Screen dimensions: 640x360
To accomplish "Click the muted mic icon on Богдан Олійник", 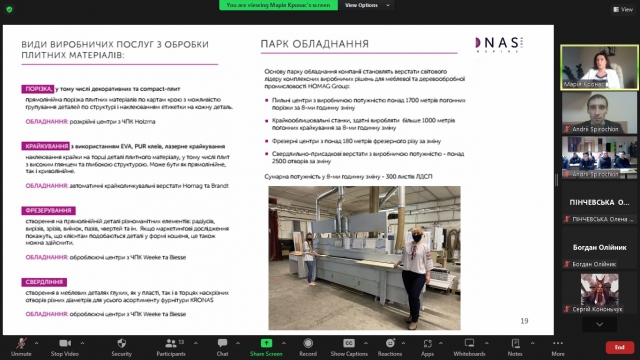I will tap(567, 264).
